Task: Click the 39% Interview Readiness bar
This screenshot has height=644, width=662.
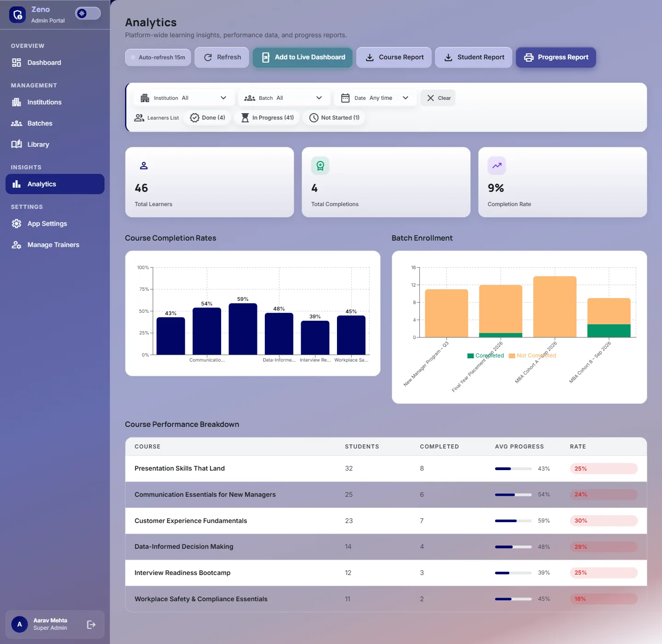Action: click(315, 338)
